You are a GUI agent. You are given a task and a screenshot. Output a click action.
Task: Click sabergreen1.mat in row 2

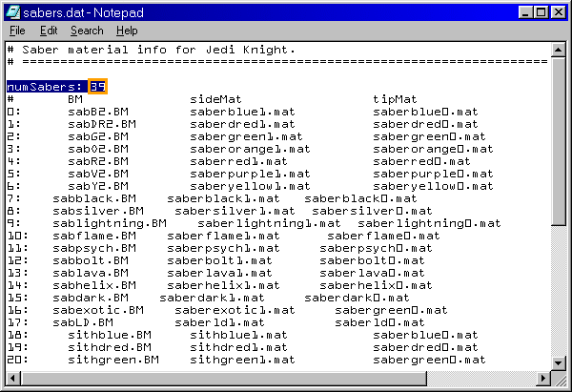click(x=246, y=136)
